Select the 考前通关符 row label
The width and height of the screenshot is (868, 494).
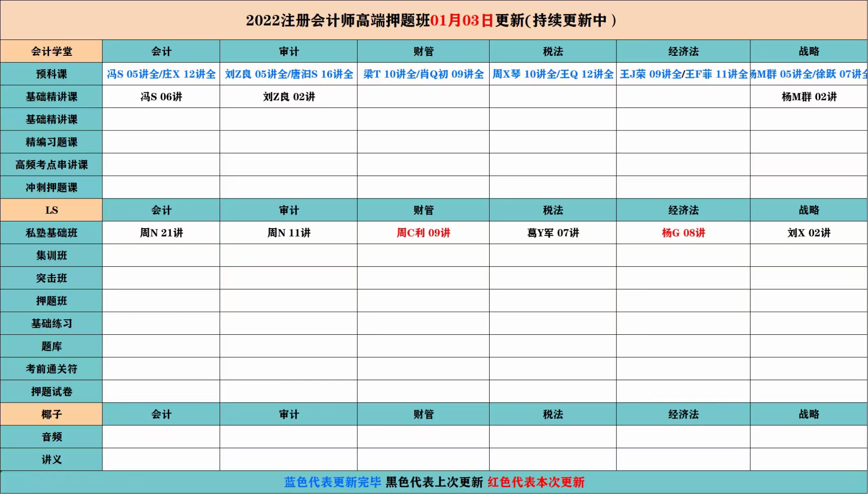click(51, 369)
